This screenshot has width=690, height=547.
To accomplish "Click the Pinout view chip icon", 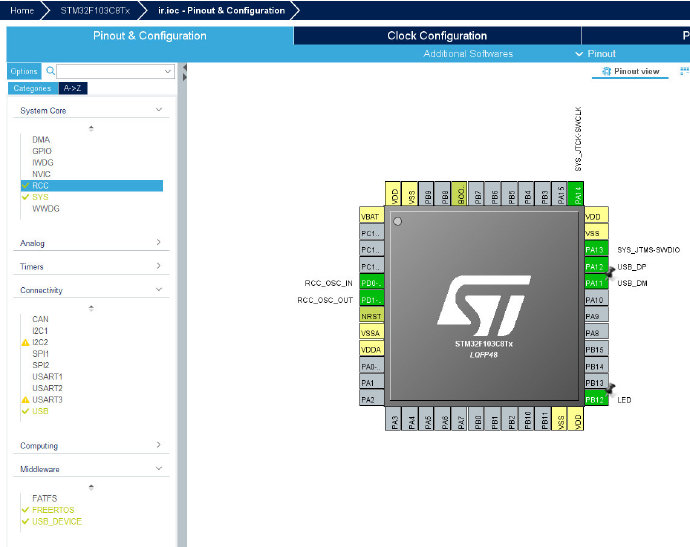I will click(x=606, y=71).
